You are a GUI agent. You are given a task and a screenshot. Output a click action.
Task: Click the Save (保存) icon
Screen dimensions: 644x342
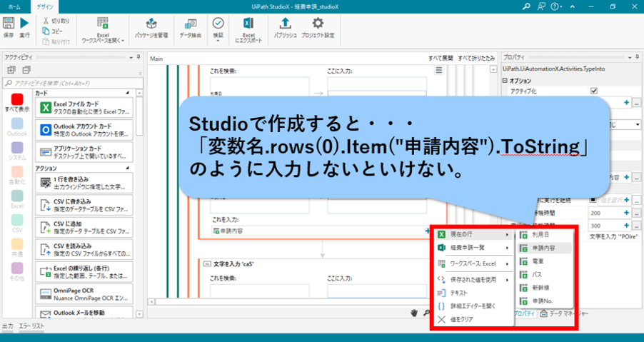pos(9,24)
